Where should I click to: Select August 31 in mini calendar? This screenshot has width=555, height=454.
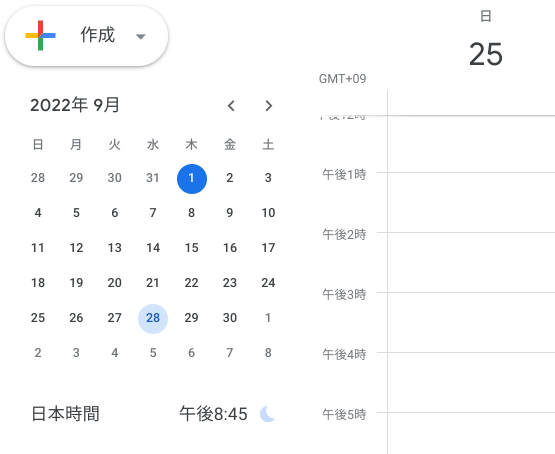(x=153, y=178)
